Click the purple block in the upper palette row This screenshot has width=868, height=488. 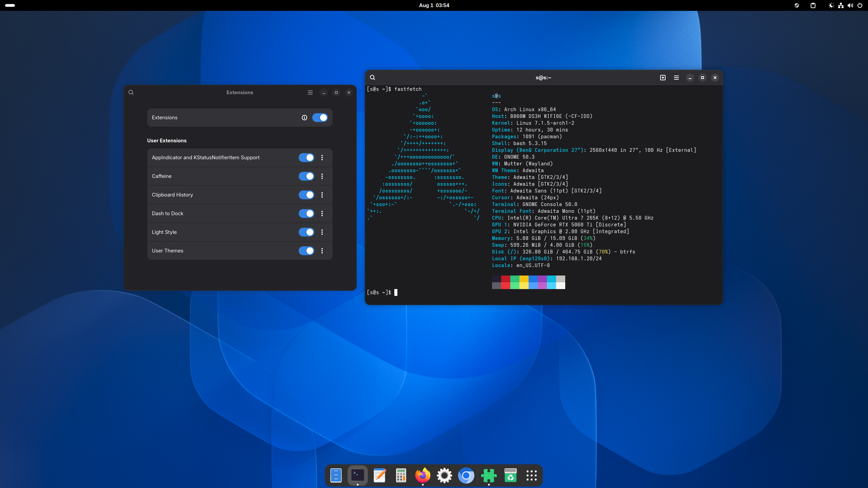(542, 279)
